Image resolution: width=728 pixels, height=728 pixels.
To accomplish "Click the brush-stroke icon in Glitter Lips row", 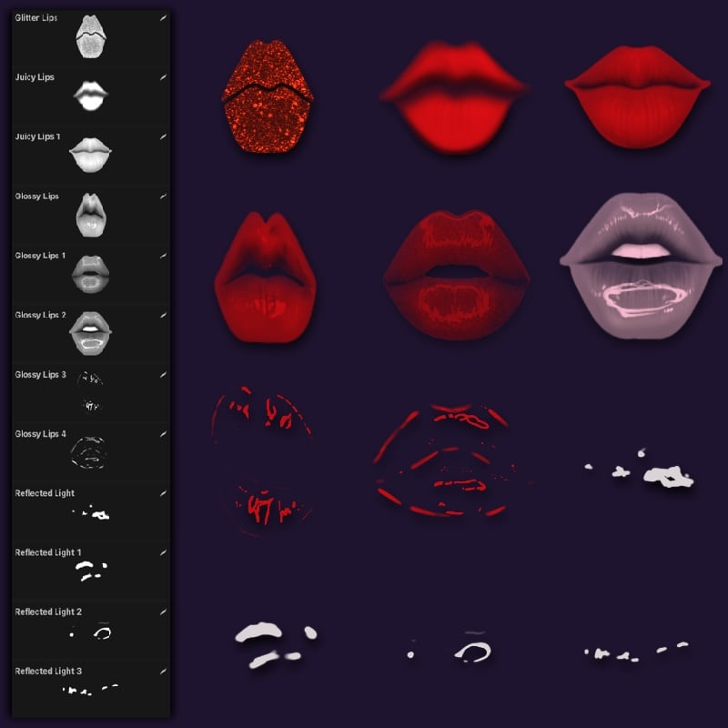I will click(x=164, y=18).
